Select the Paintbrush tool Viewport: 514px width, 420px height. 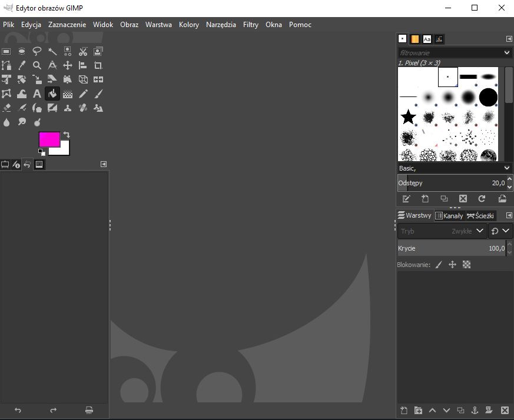[x=98, y=94]
